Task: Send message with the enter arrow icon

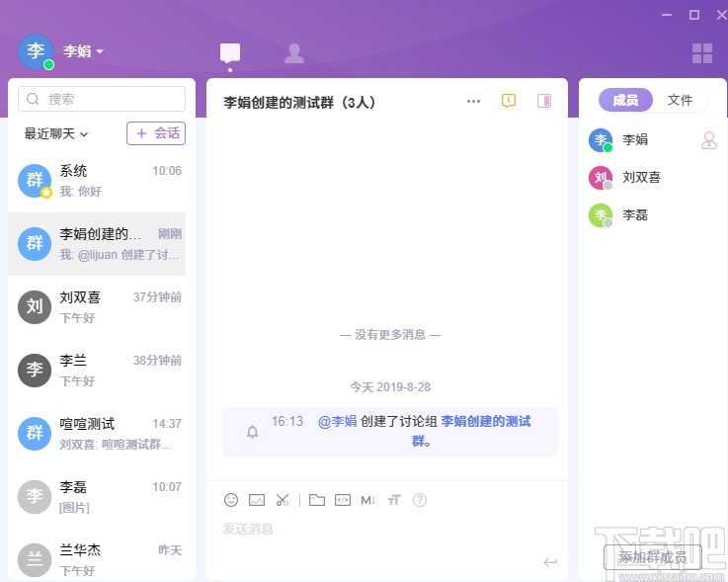Action: pos(550,562)
